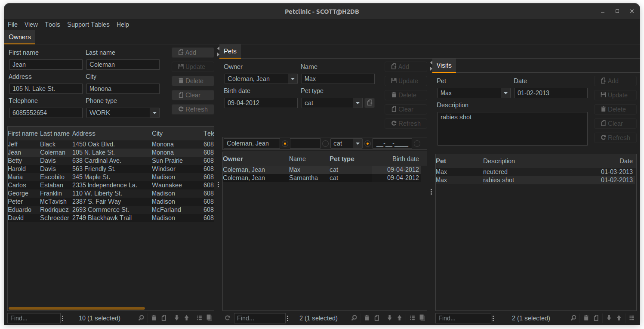Click the list-view icon in Owners table toolbar
This screenshot has width=644, height=329.
(x=200, y=318)
